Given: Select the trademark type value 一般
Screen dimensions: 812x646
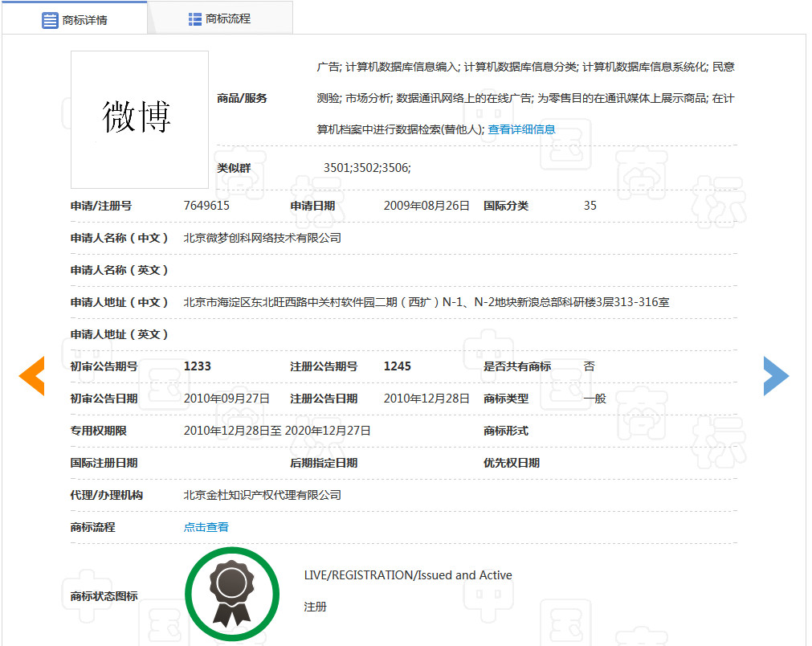Looking at the screenshot, I should click(594, 399).
